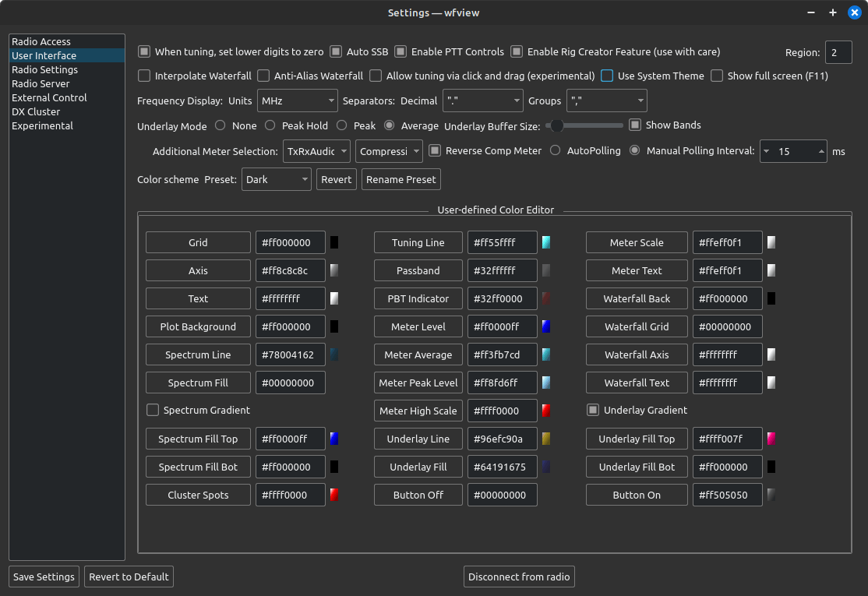This screenshot has height=596, width=868.
Task: Open Radio Access settings page
Action: click(x=67, y=41)
